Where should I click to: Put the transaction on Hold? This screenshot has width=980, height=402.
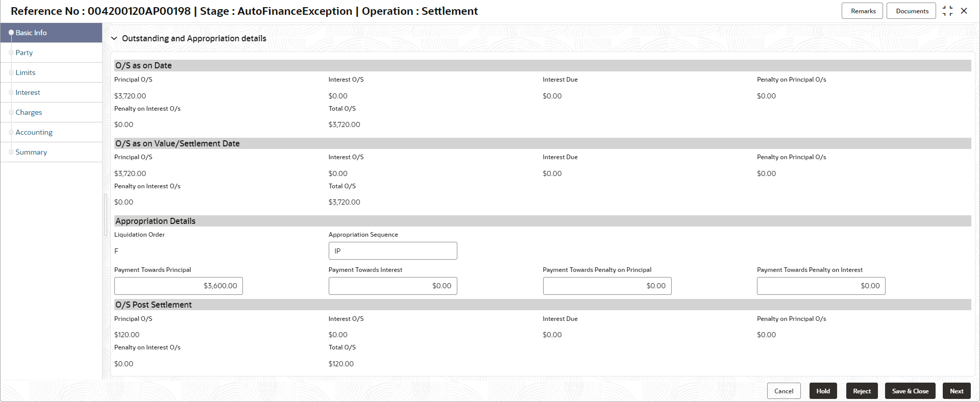(823, 391)
